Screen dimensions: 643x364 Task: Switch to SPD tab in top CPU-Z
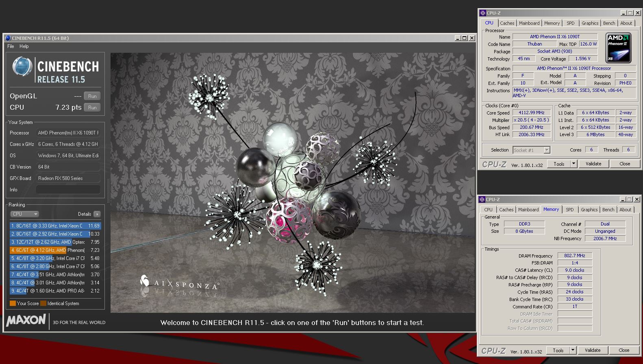pyautogui.click(x=571, y=23)
